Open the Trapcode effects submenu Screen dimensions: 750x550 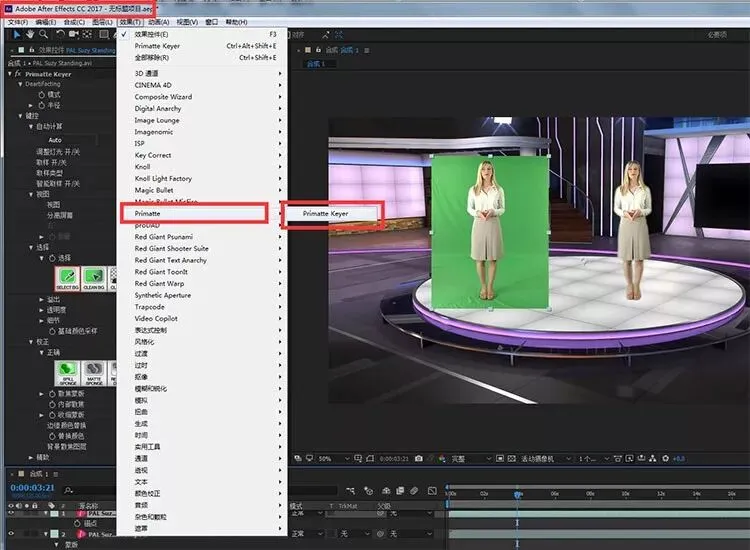157,307
